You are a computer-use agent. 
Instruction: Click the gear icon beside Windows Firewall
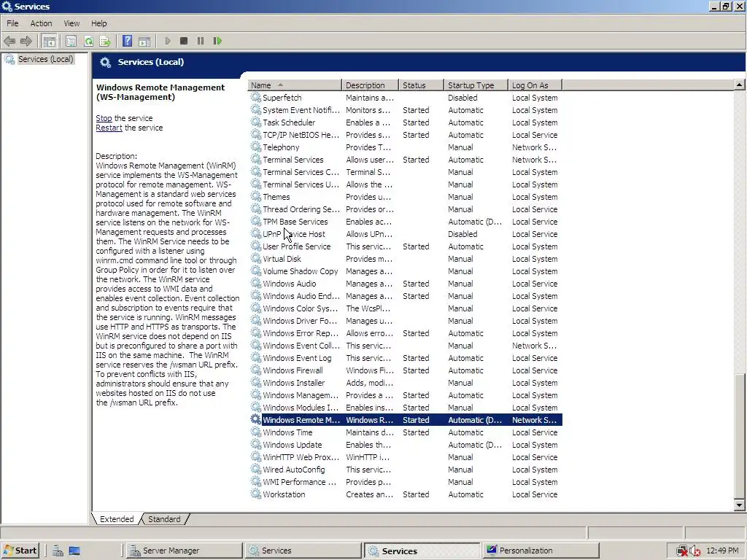(x=256, y=370)
